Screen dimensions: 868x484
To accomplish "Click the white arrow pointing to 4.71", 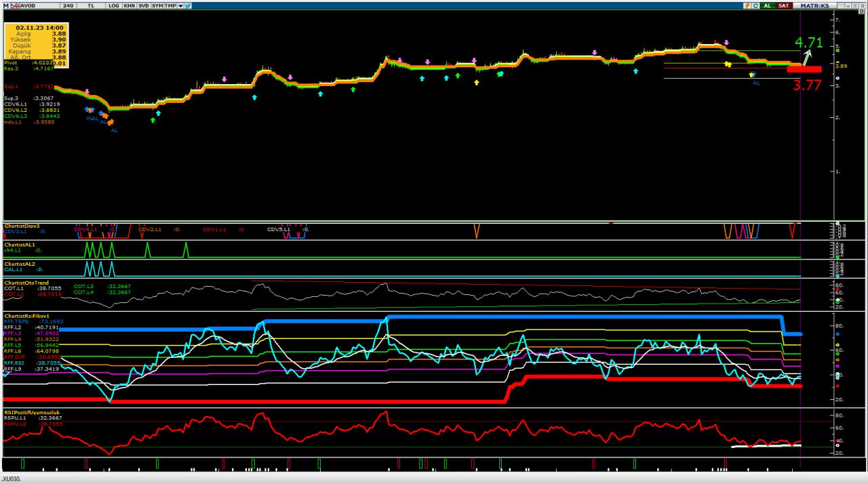I will 808,56.
